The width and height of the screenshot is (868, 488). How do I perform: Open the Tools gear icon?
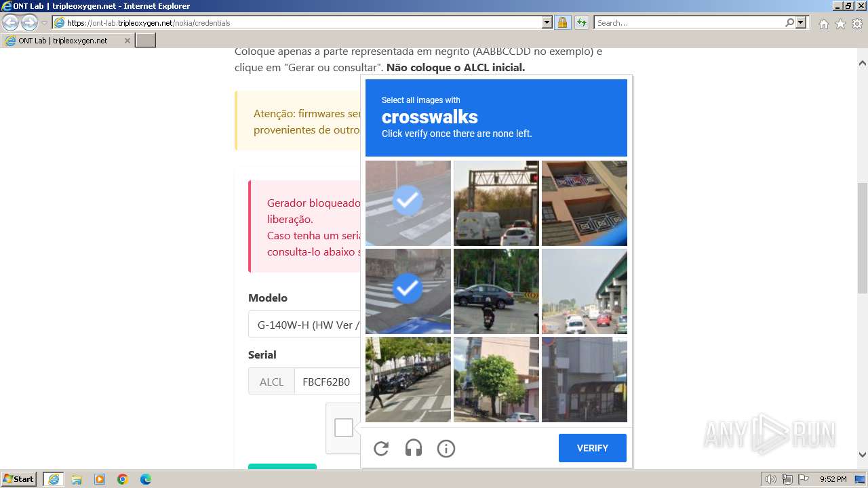point(857,24)
